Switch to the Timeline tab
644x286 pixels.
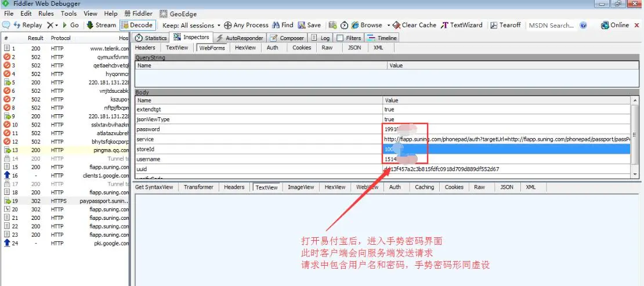(x=382, y=38)
